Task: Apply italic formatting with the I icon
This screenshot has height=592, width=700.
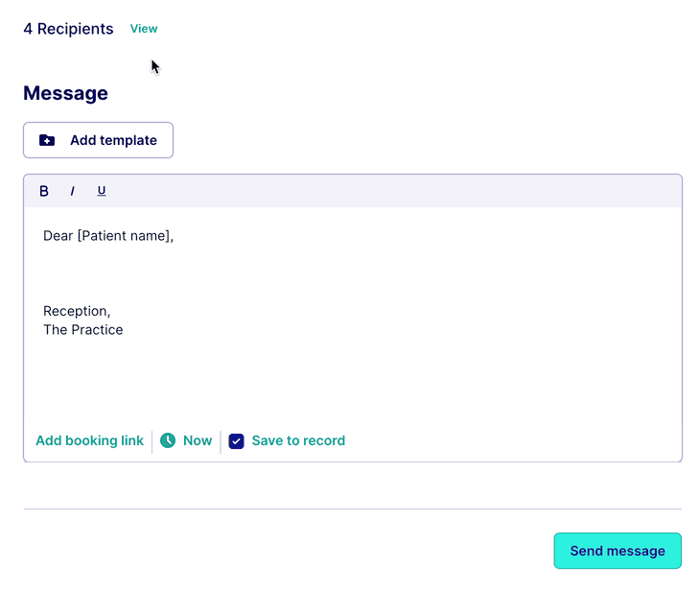Action: [x=72, y=191]
